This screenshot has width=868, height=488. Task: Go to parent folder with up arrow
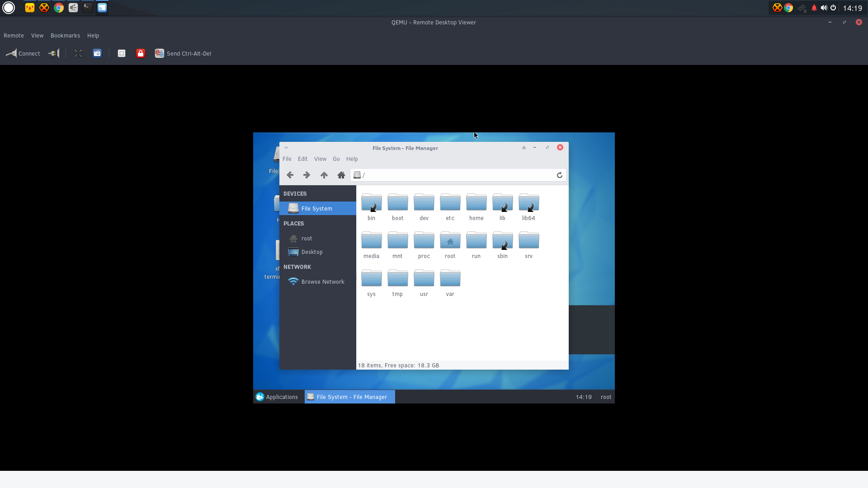pyautogui.click(x=324, y=175)
